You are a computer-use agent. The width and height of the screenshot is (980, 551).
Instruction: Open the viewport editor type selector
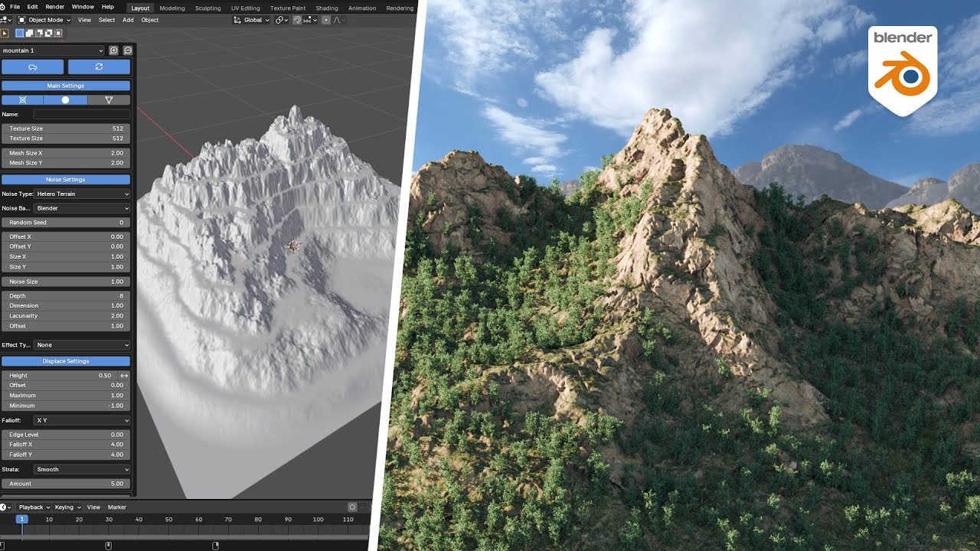pos(7,20)
